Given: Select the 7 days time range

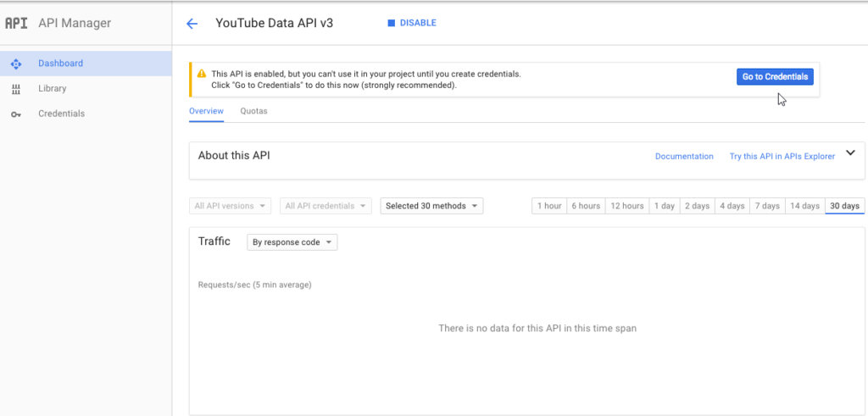Looking at the screenshot, I should [x=766, y=206].
